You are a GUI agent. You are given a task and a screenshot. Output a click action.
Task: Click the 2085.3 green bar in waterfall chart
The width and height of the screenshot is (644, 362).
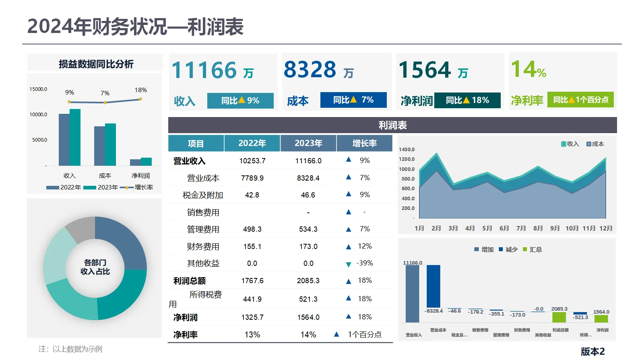coord(559,317)
